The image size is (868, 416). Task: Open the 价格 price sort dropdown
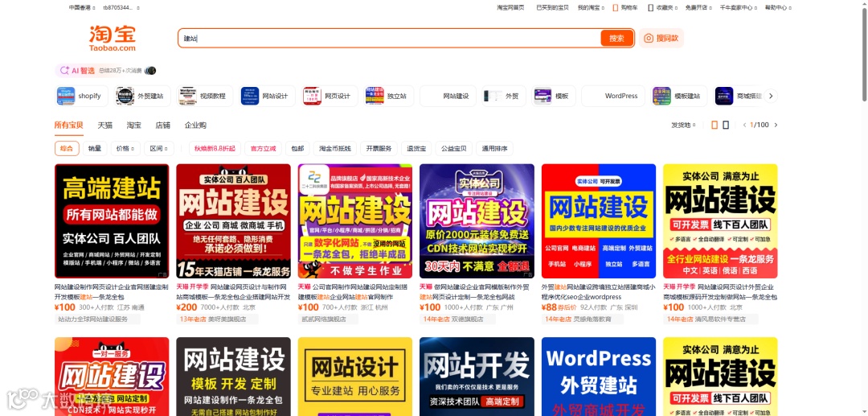125,148
